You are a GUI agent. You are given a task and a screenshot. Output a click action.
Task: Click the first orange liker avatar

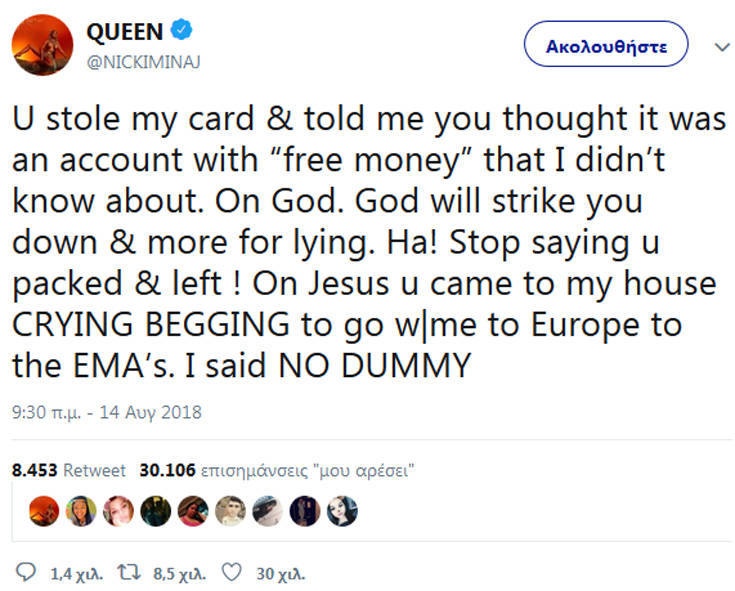(x=45, y=511)
